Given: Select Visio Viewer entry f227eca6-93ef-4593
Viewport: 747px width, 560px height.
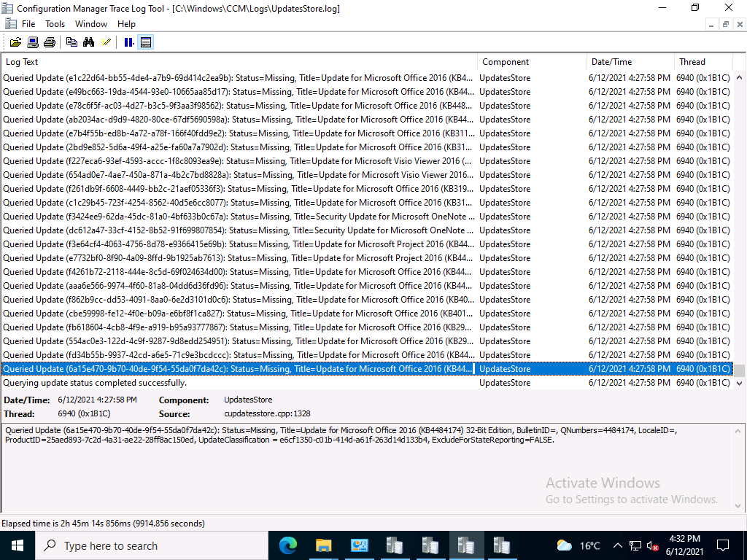Looking at the screenshot, I should pyautogui.click(x=367, y=161).
